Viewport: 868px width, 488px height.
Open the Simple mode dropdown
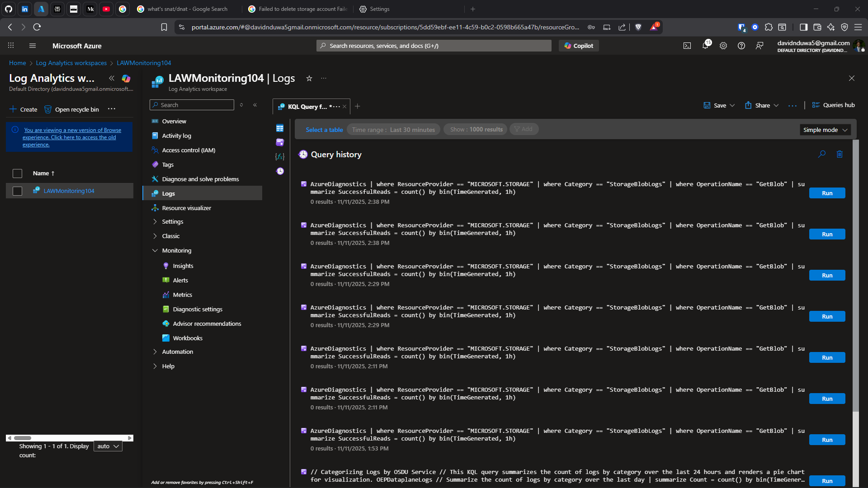click(x=825, y=130)
